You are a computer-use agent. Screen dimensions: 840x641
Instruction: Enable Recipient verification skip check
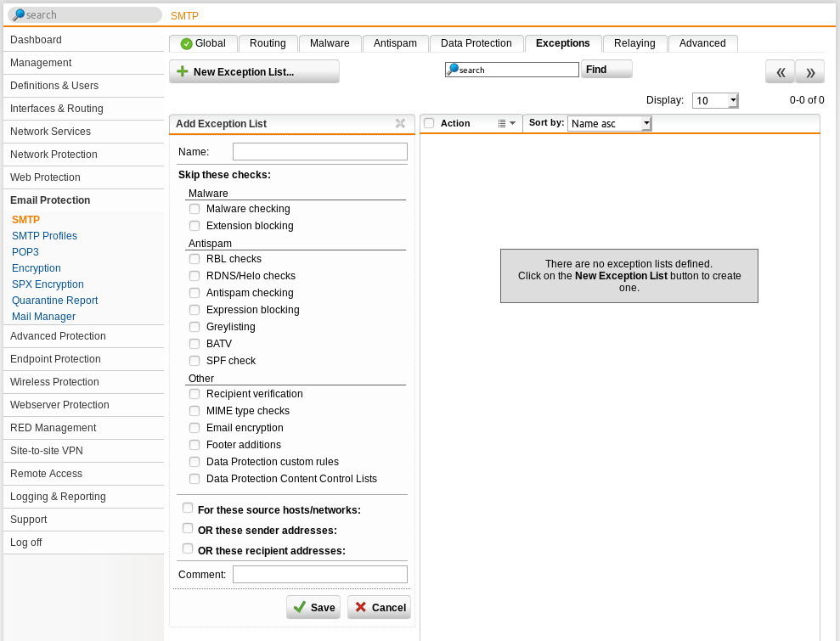(x=194, y=394)
